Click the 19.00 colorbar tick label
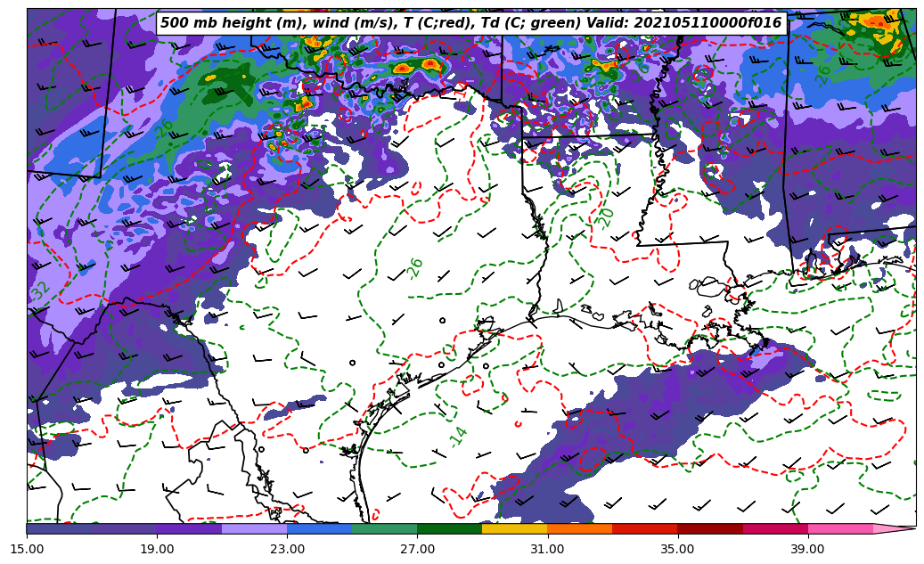 [157, 549]
